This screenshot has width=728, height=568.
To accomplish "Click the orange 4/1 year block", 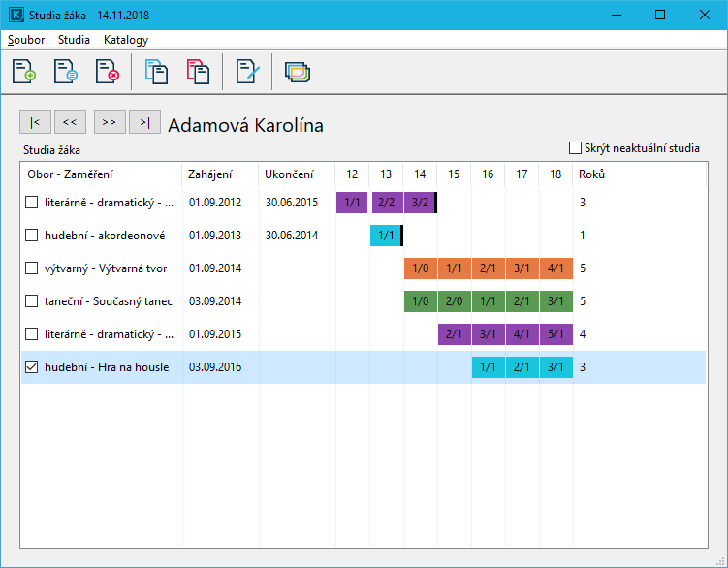I will [555, 268].
